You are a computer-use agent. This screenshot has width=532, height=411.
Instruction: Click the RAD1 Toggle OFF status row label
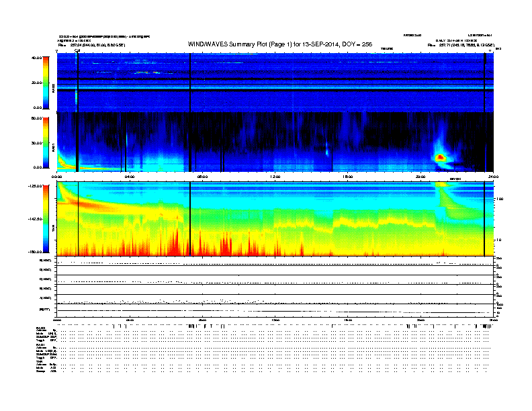(x=46, y=357)
